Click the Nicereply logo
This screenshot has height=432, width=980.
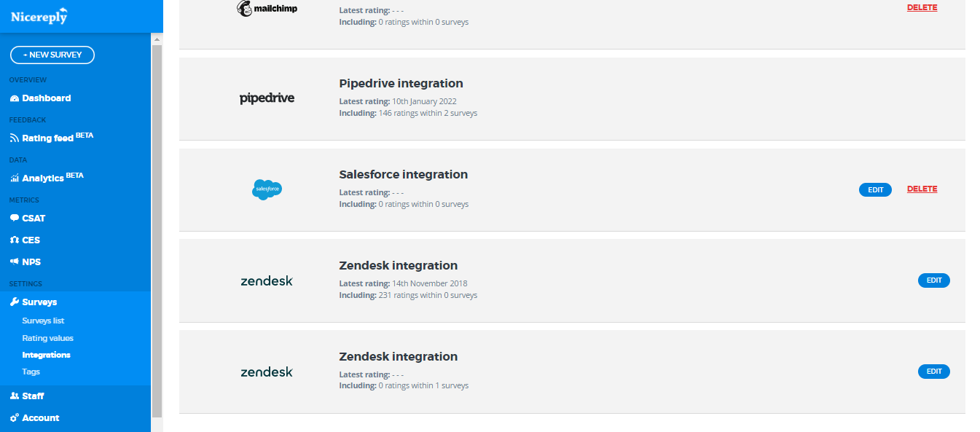39,16
